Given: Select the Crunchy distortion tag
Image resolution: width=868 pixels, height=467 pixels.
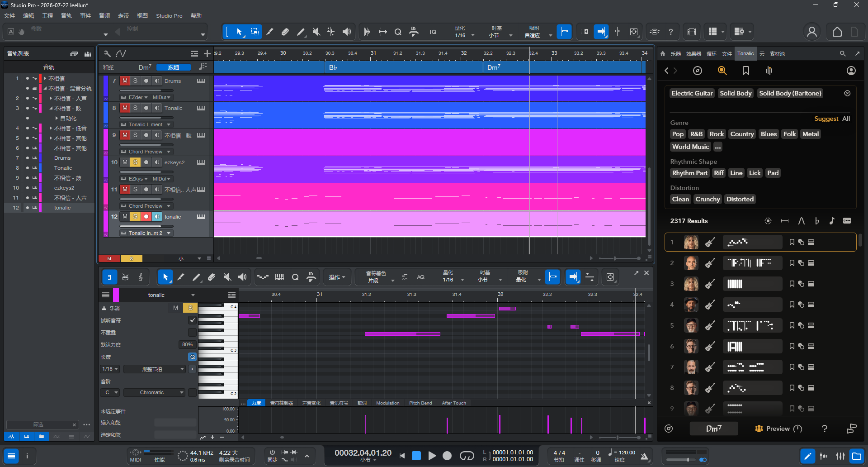Looking at the screenshot, I should click(708, 199).
